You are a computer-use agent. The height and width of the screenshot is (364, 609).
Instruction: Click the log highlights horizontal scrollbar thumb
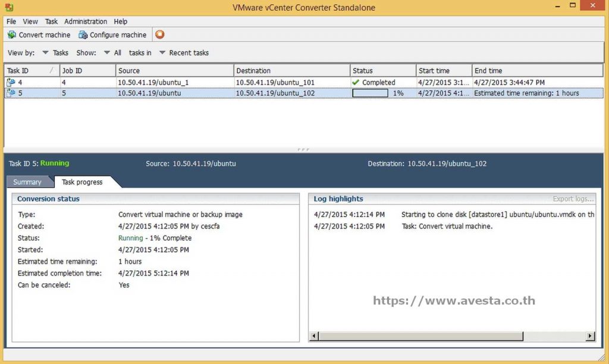tap(421, 336)
